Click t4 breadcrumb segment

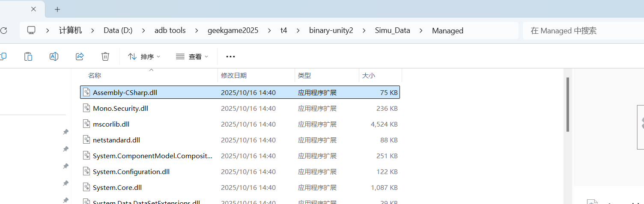click(284, 30)
